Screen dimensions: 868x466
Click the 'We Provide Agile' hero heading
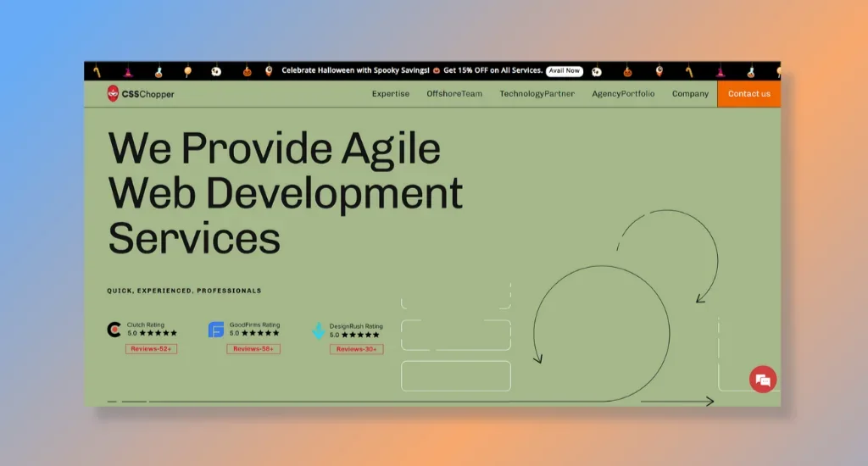tap(275, 148)
